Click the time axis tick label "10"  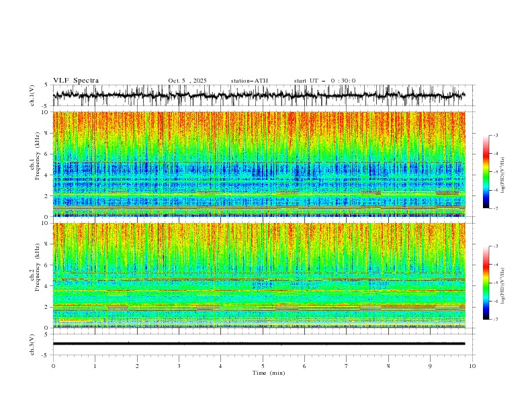(x=472, y=366)
